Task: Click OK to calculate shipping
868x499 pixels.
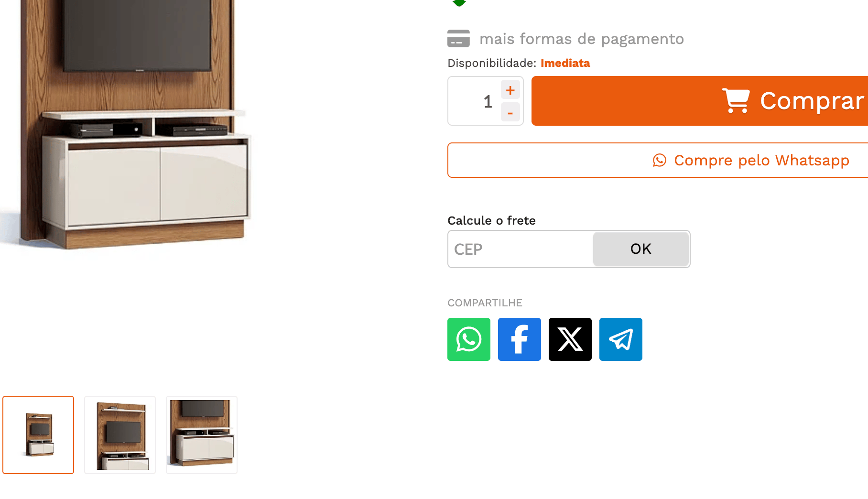Action: click(640, 249)
